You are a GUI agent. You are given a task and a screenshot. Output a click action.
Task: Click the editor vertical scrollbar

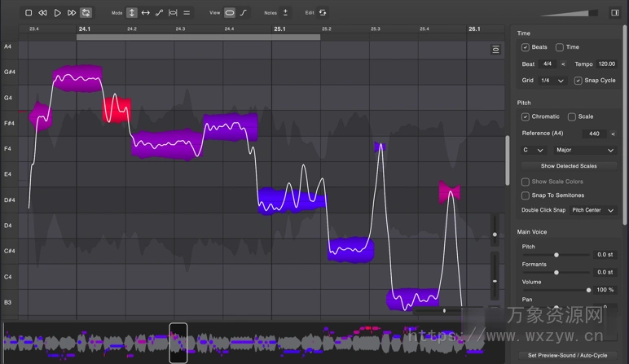tap(508, 160)
